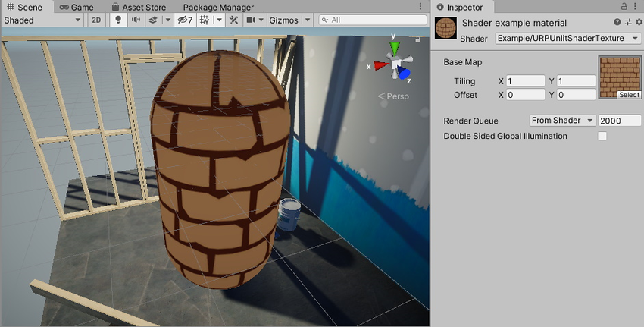The width and height of the screenshot is (644, 327).
Task: Open the Shaded draw mode dropdown
Action: pos(43,20)
